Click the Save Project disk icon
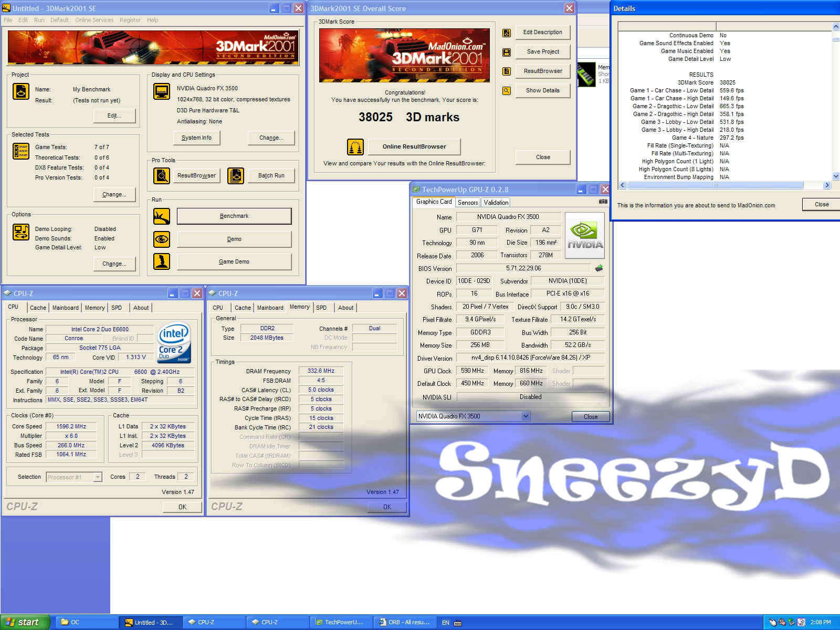840x630 pixels. [507, 52]
